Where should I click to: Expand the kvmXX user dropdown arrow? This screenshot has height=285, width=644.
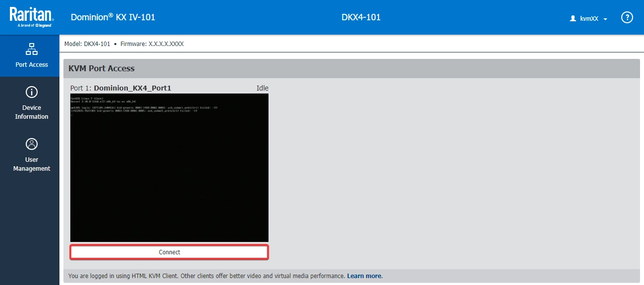[605, 19]
